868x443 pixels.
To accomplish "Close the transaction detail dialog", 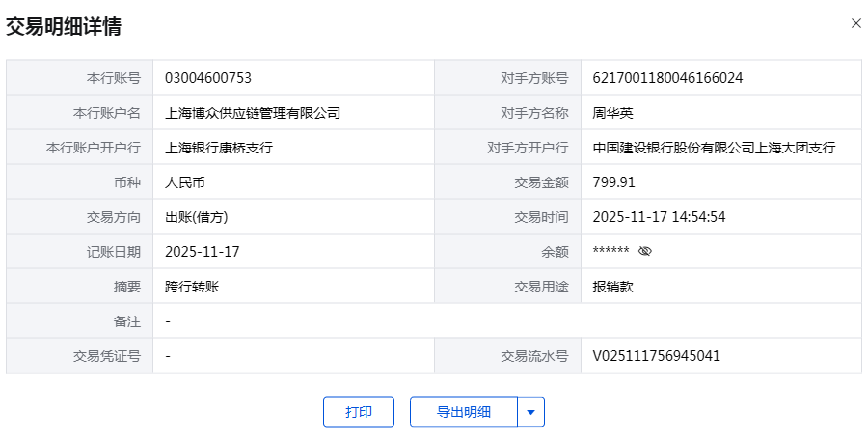I will click(x=855, y=23).
